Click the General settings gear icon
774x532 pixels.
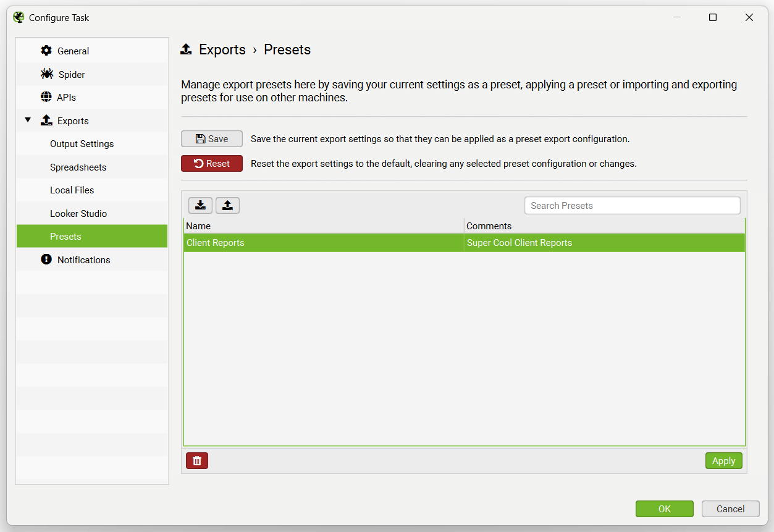46,50
